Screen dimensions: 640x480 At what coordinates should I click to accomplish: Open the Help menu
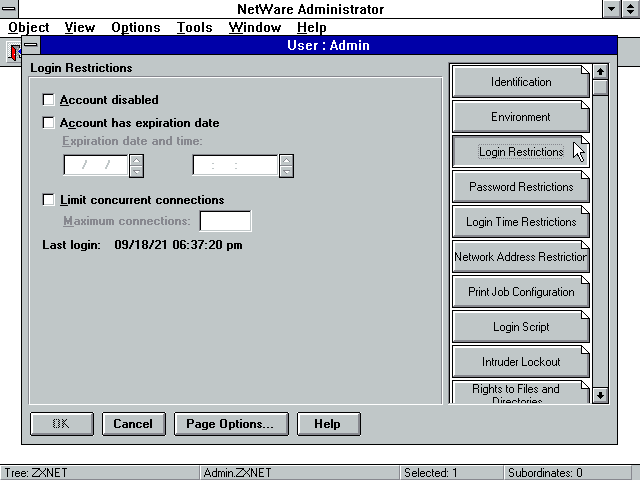[312, 27]
